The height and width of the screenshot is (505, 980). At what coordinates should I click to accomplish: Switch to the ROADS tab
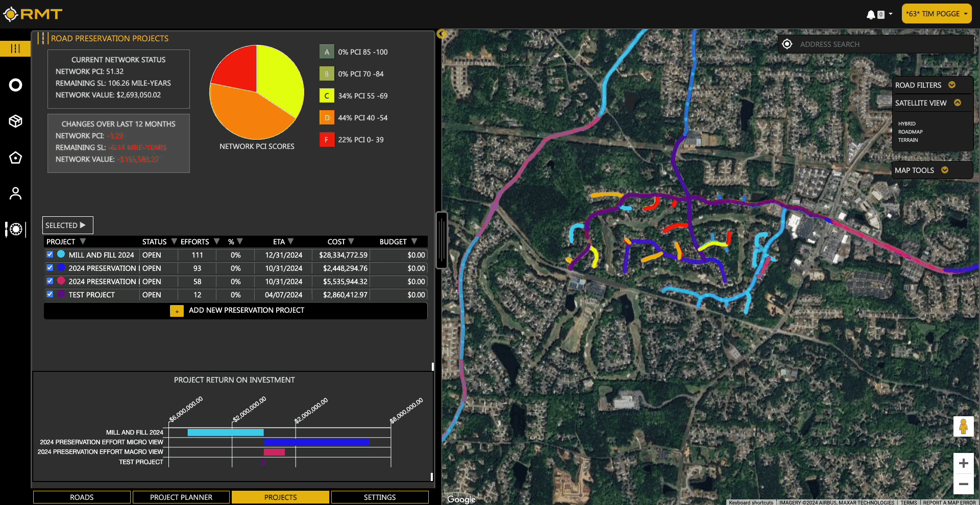[82, 497]
